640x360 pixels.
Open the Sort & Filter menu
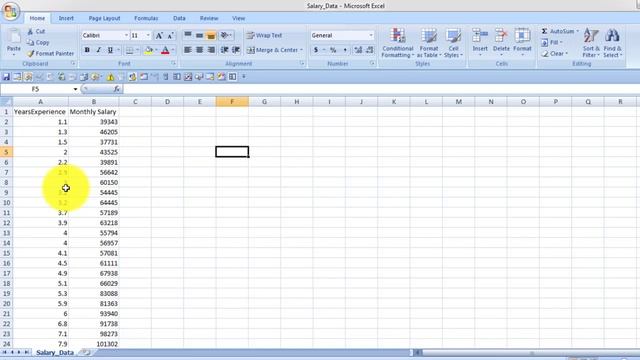pos(591,43)
